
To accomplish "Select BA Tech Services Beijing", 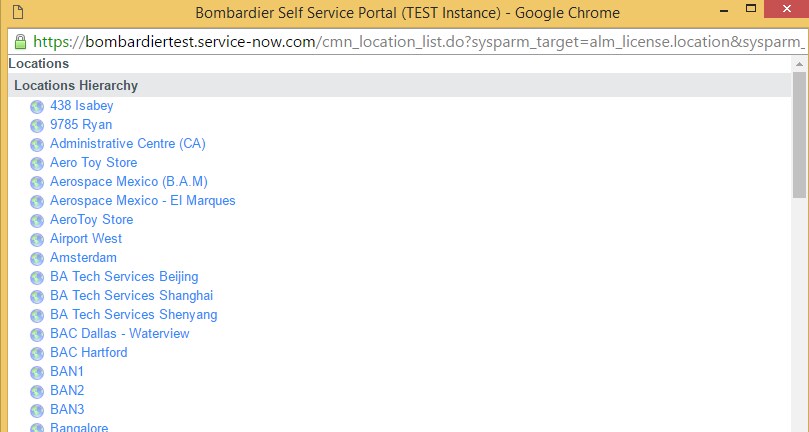I will click(x=124, y=277).
